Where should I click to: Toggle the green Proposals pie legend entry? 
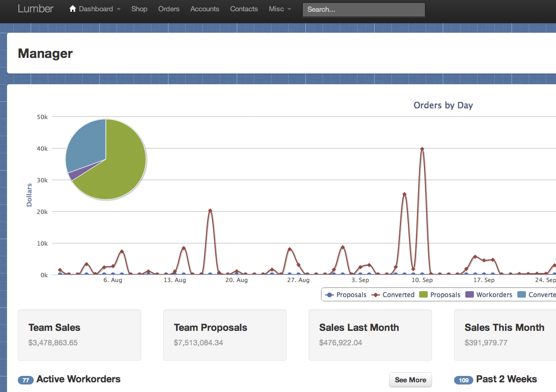pos(445,295)
